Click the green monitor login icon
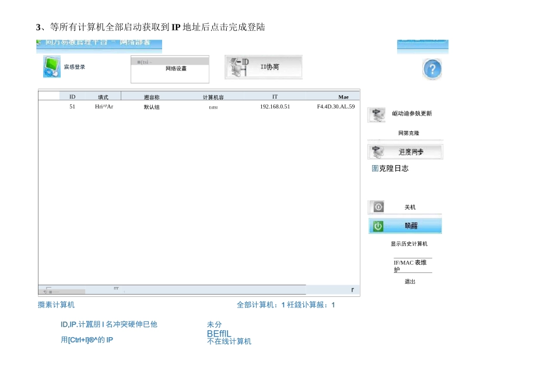This screenshot has height=392, width=554. (x=52, y=66)
